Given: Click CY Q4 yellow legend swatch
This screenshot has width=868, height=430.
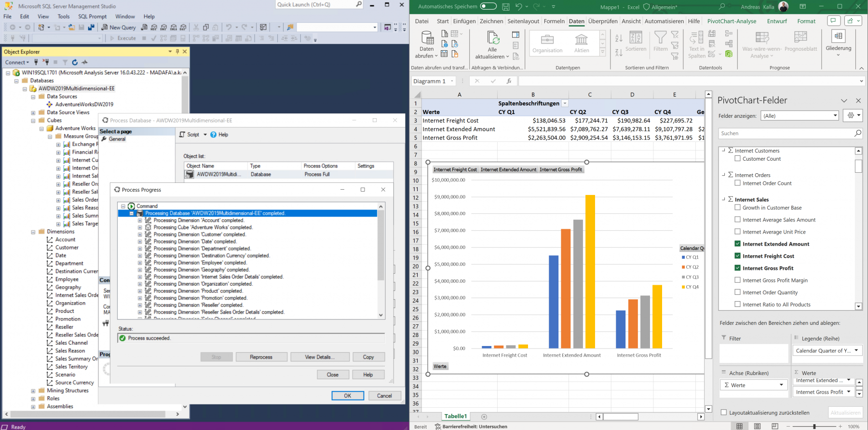Looking at the screenshot, I should pos(683,287).
